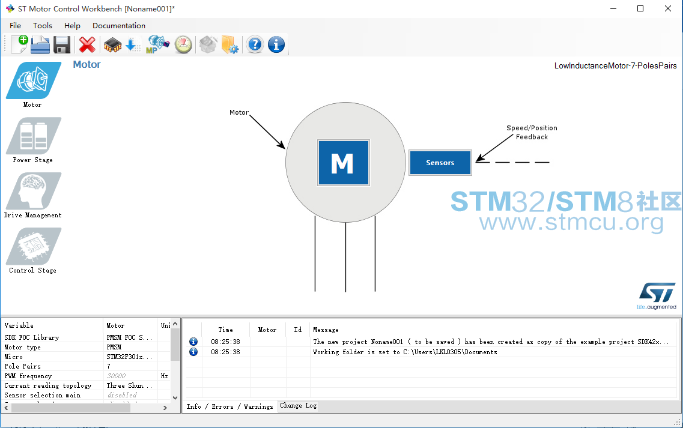Viewport: 683px width, 428px height.
Task: Click the open project toolbar icon
Action: point(40,44)
